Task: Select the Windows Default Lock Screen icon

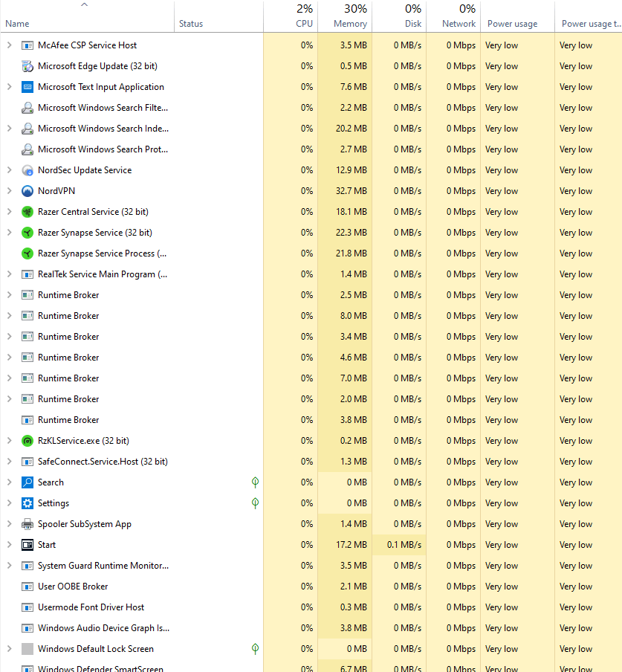Action: 27,649
